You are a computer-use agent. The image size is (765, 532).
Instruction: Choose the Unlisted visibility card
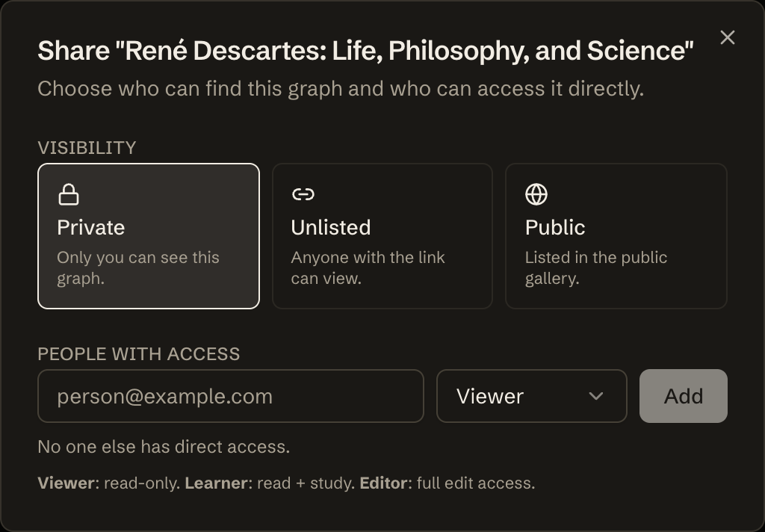click(382, 236)
